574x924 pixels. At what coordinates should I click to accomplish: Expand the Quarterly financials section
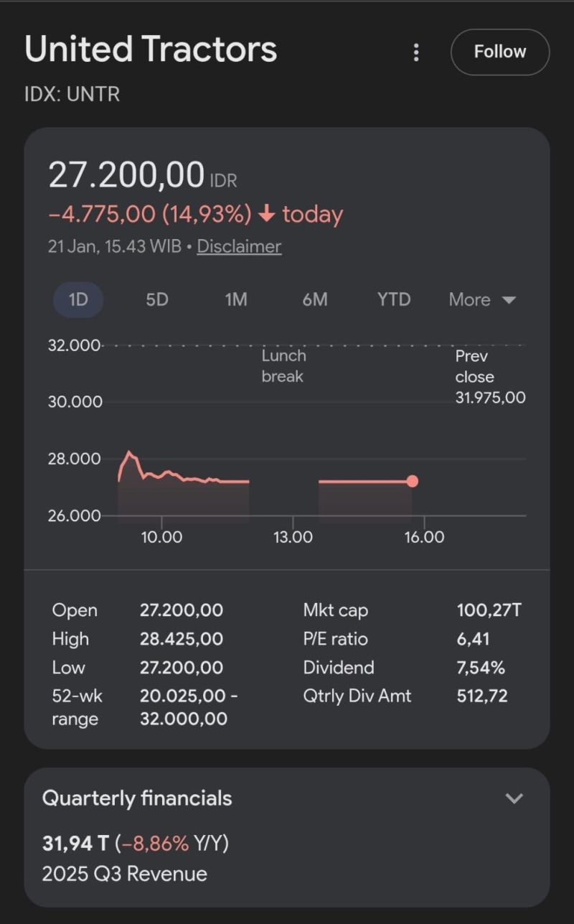point(514,798)
